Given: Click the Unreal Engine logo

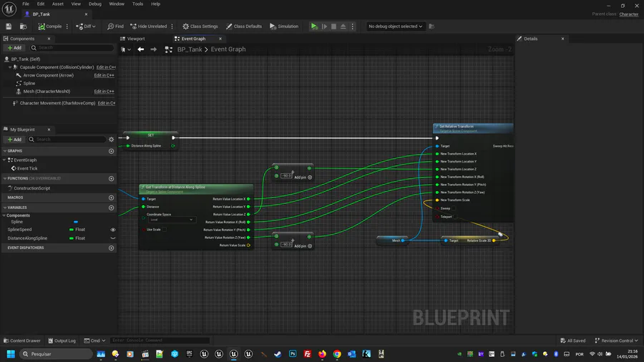Looking at the screenshot, I should click(9, 9).
